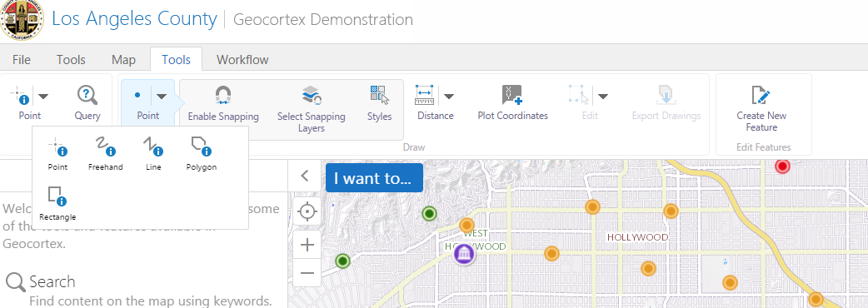Open the drawing Styles option
The width and height of the screenshot is (868, 308).
coord(379,103)
